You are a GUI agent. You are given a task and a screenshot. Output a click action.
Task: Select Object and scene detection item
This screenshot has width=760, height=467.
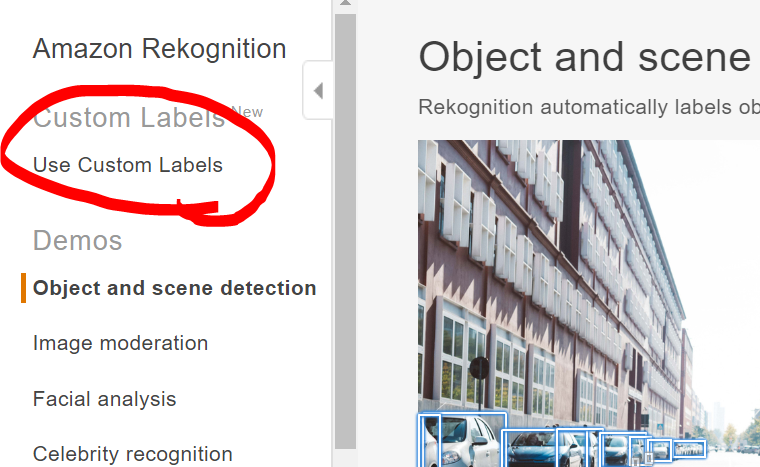(x=174, y=288)
